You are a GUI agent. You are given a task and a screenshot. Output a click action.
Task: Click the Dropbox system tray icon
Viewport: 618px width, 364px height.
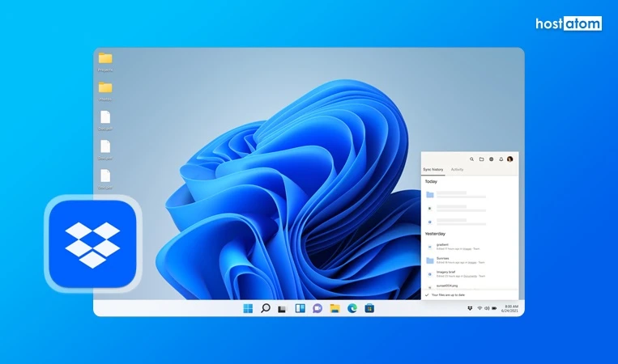(470, 308)
